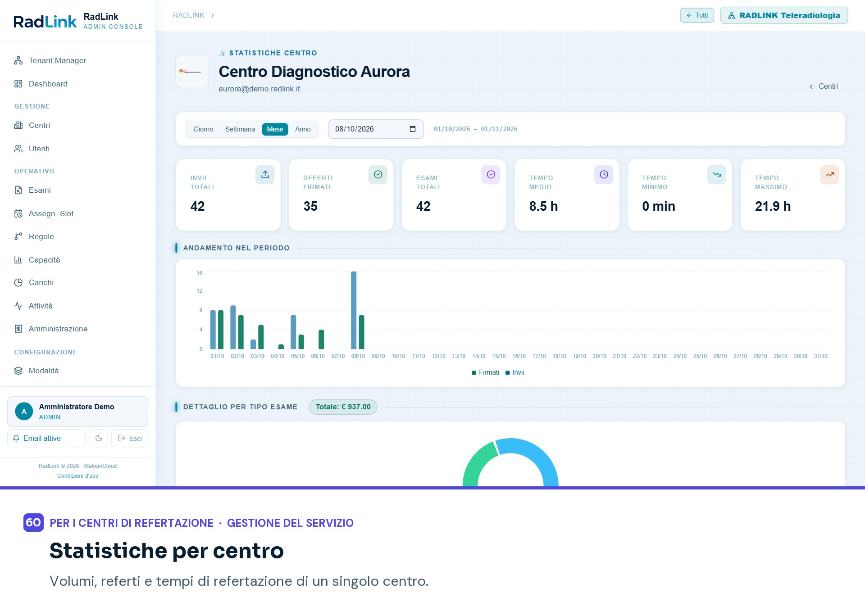The height and width of the screenshot is (616, 865).
Task: Toggle Email attive notifications
Action: [x=46, y=438]
